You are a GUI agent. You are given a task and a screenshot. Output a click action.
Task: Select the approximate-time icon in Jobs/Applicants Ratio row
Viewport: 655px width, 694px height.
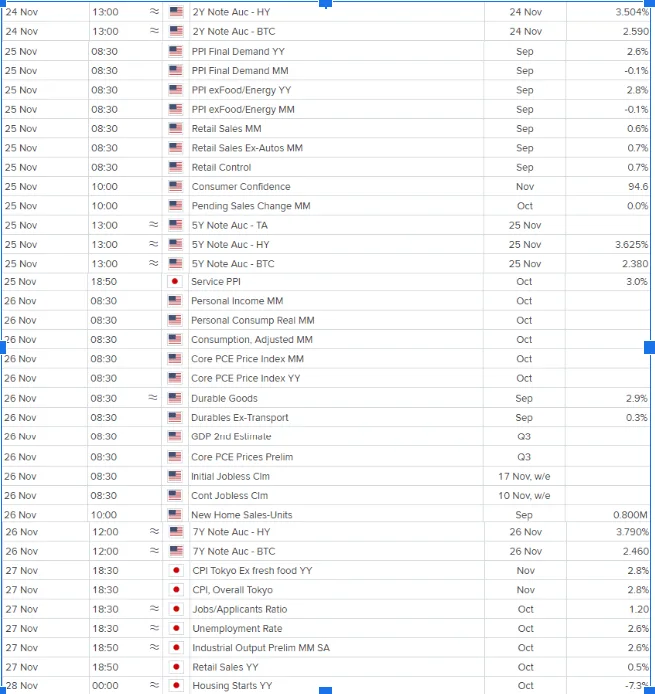click(x=154, y=609)
